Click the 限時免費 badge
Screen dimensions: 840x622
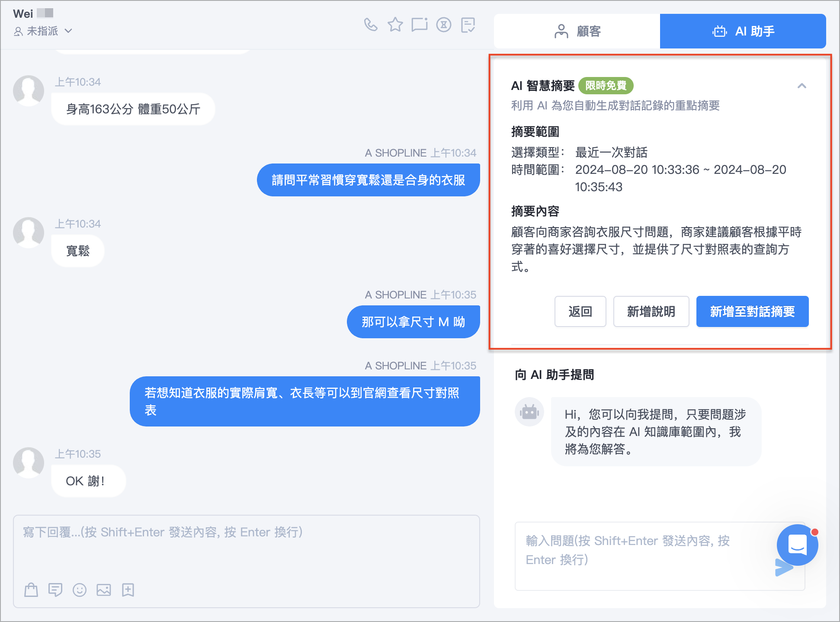pyautogui.click(x=606, y=86)
